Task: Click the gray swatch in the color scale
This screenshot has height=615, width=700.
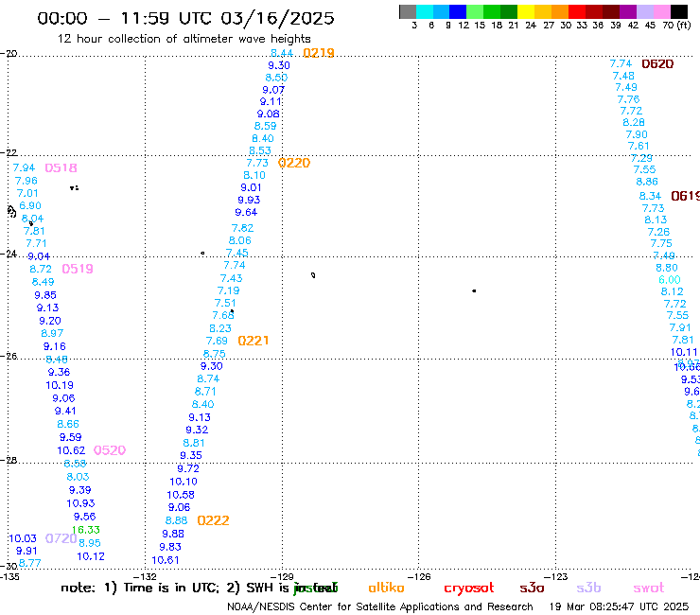Action: click(408, 11)
